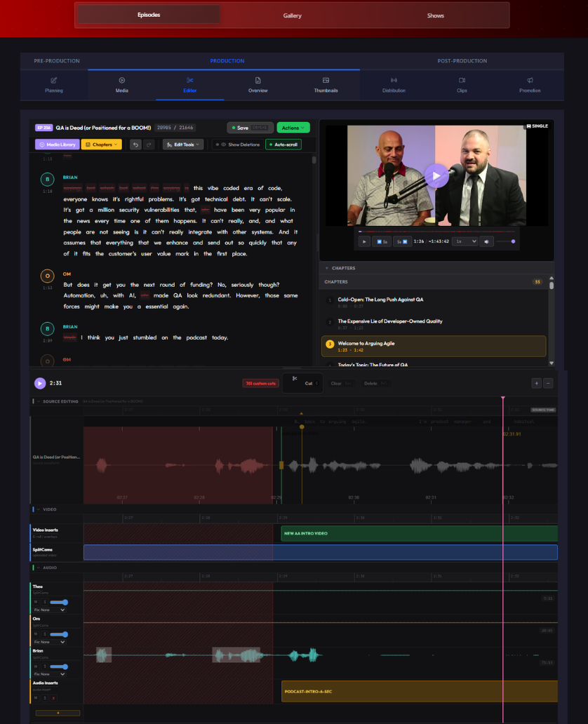The image size is (588, 724).
Task: Click the add track plus bar
Action: click(58, 713)
